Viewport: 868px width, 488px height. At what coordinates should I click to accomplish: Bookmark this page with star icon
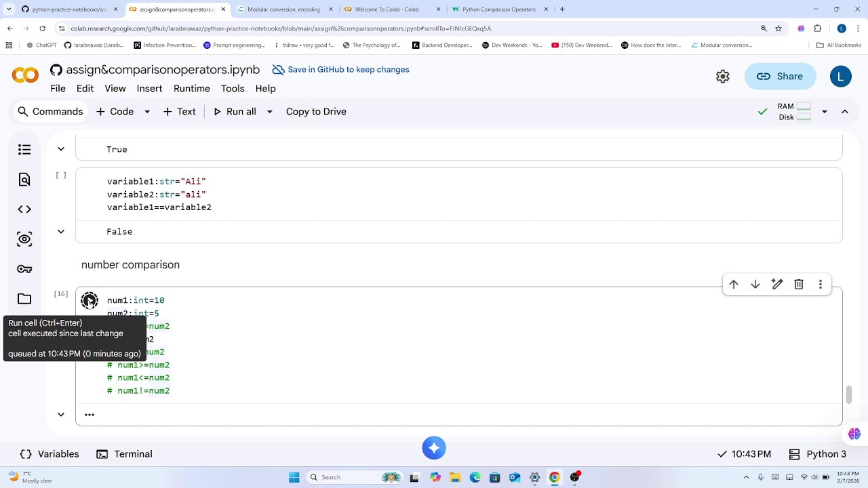(x=778, y=28)
